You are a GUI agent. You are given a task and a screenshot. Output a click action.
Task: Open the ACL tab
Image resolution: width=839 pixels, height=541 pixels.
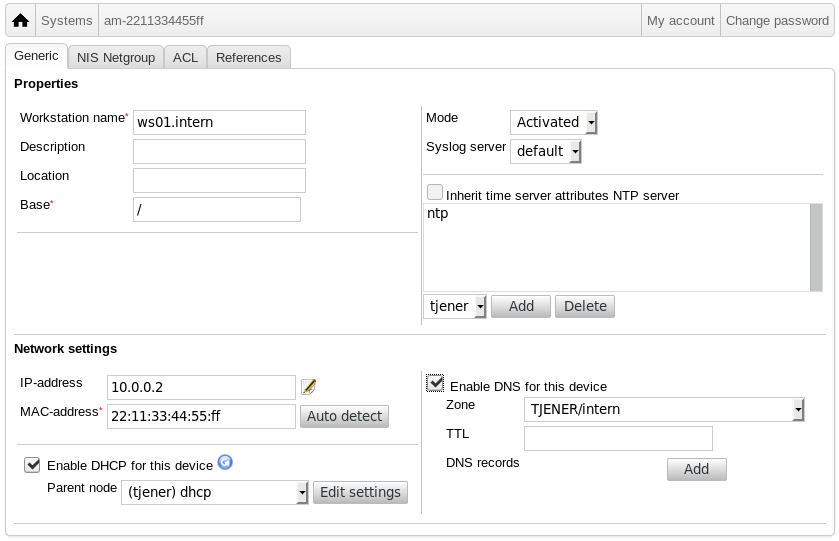185,57
